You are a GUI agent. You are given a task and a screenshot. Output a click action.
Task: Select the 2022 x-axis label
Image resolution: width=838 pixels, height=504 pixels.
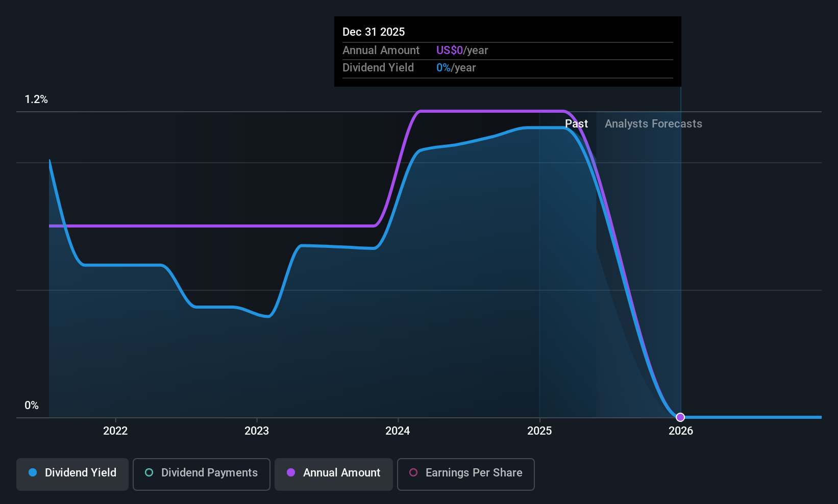pos(115,431)
